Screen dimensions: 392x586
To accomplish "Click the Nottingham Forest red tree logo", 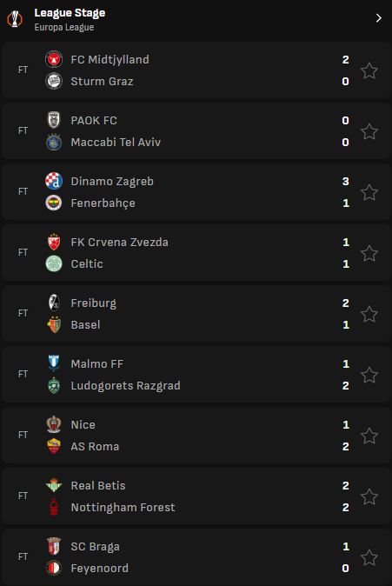I will (54, 507).
